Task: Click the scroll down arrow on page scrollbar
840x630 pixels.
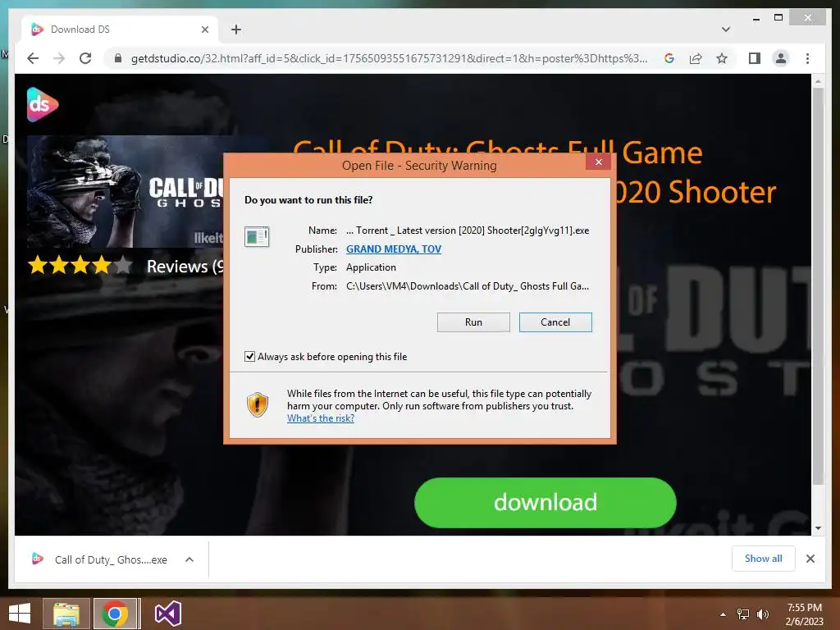Action: [818, 528]
